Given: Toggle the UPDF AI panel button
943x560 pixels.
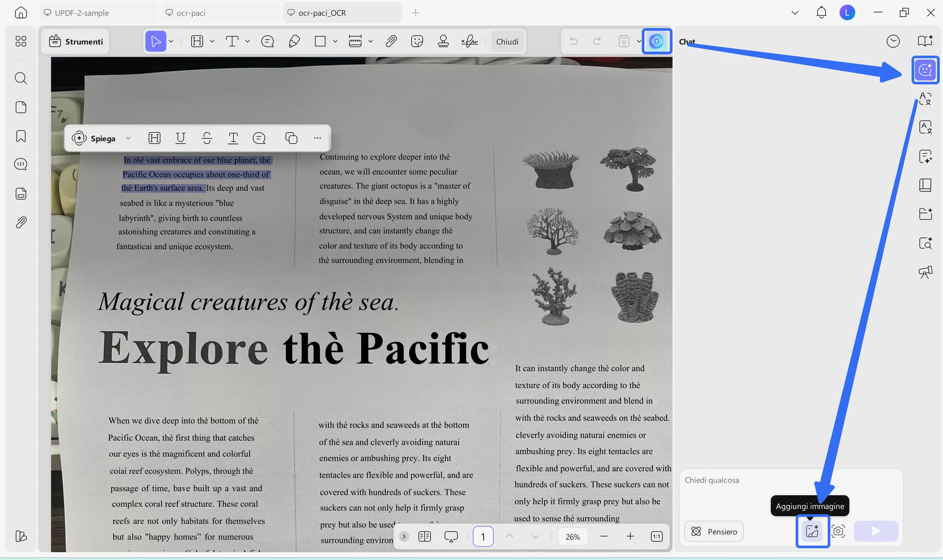Looking at the screenshot, I should point(656,41).
